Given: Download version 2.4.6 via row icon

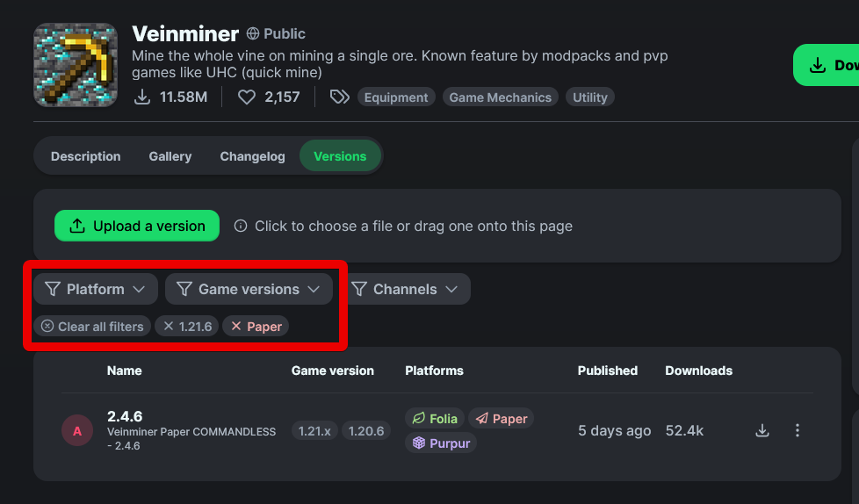Looking at the screenshot, I should [x=762, y=430].
